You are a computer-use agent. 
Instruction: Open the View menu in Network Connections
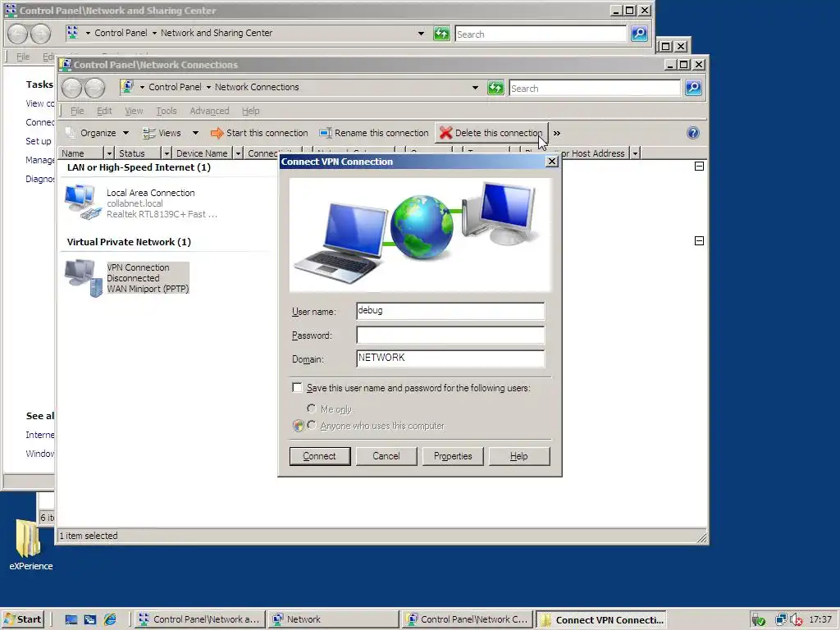(134, 111)
